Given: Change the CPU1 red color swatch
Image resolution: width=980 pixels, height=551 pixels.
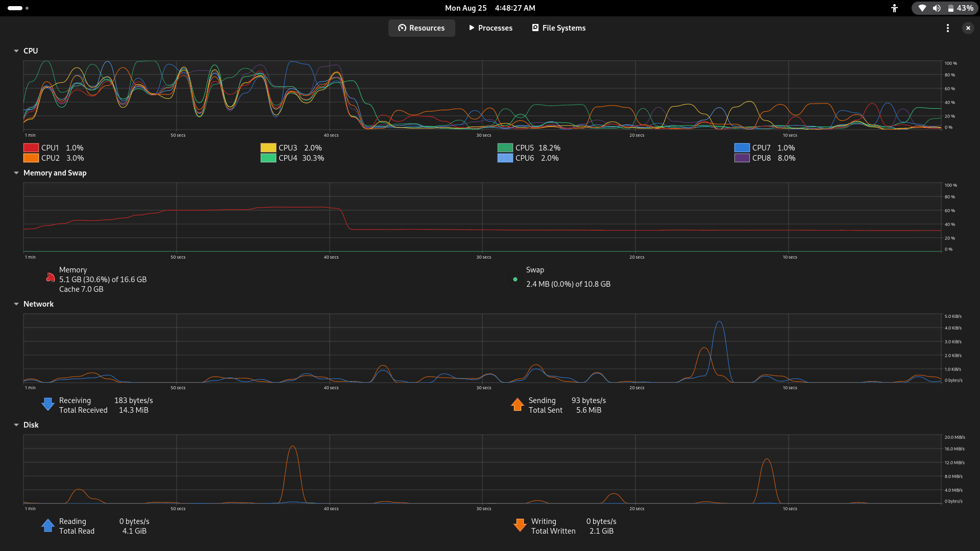Looking at the screenshot, I should [31, 148].
